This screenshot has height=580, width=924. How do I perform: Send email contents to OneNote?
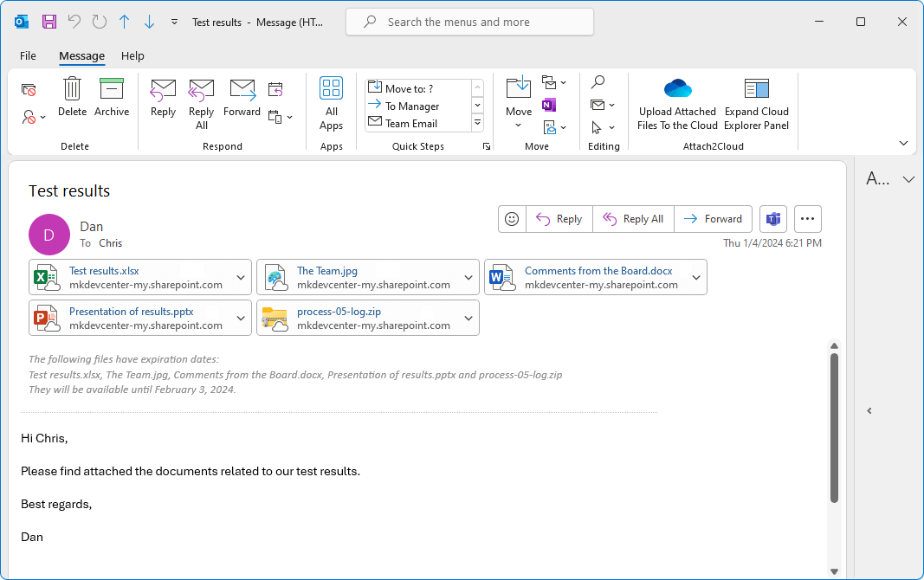(x=549, y=104)
